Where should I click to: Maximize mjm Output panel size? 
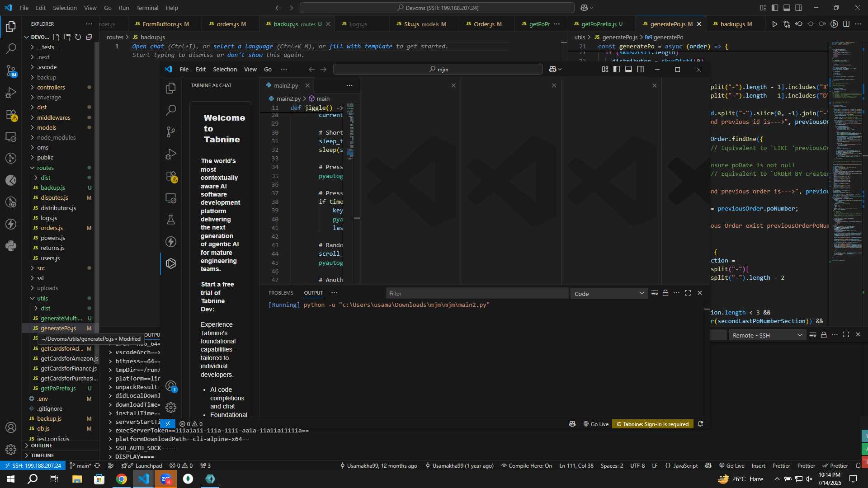click(688, 293)
